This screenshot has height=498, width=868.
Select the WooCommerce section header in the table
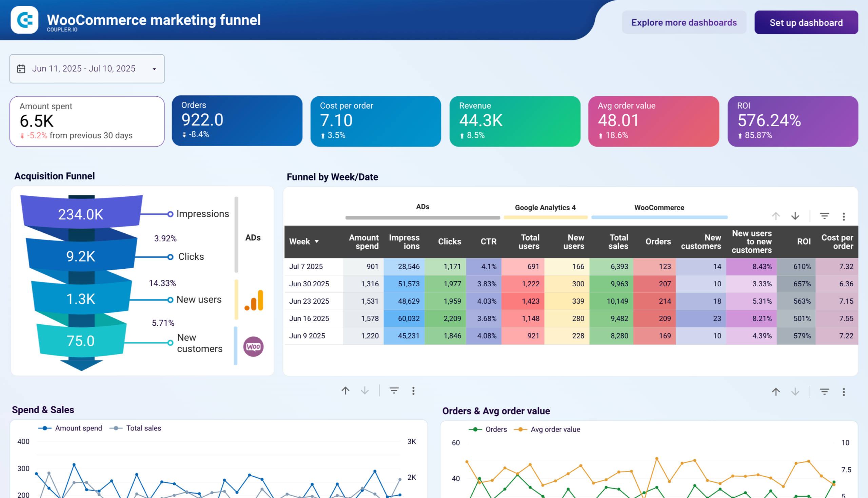pyautogui.click(x=659, y=207)
